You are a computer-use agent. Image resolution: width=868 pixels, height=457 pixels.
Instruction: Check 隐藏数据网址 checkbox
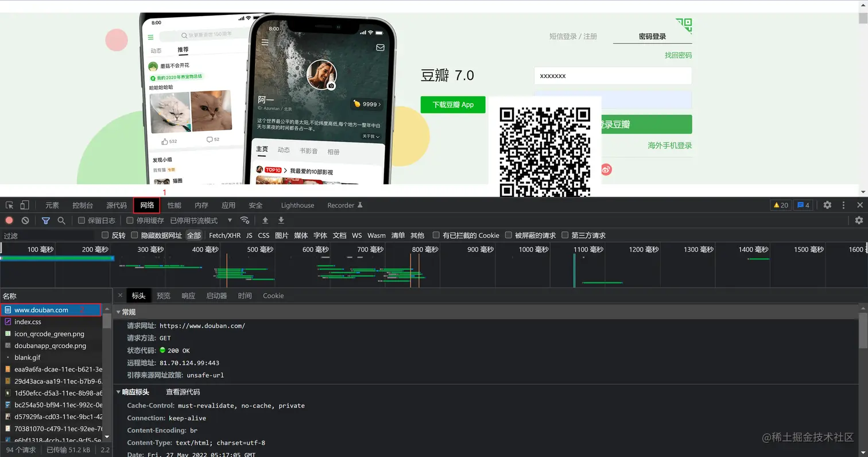[x=134, y=235]
